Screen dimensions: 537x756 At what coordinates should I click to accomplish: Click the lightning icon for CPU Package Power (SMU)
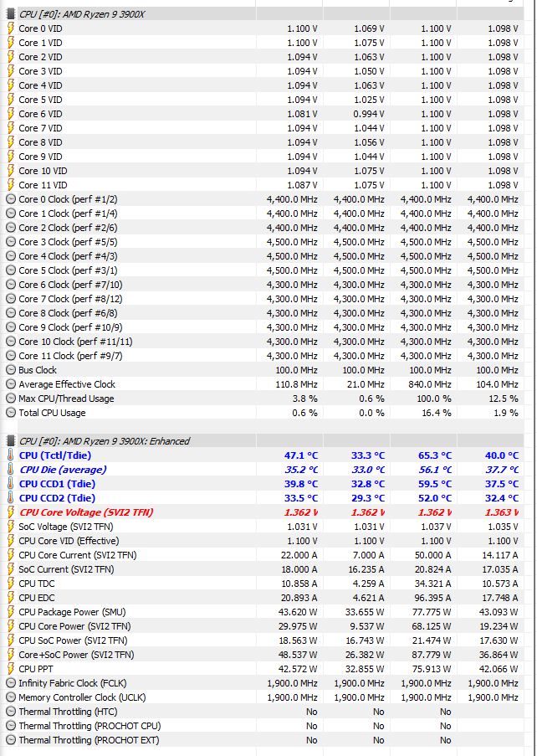click(11, 612)
